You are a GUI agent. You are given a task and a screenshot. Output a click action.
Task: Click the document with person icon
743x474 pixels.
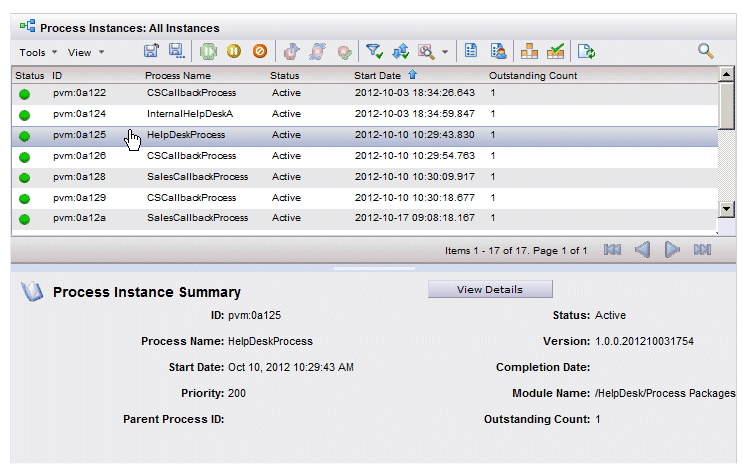pyautogui.click(x=498, y=51)
